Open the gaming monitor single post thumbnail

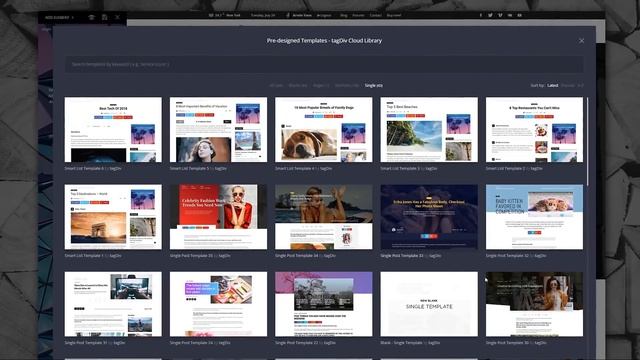pos(113,304)
